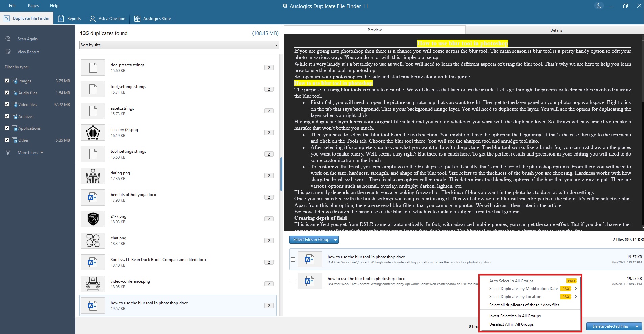
Task: Click Word icon of selected blur tool docx in list
Action: (93, 306)
